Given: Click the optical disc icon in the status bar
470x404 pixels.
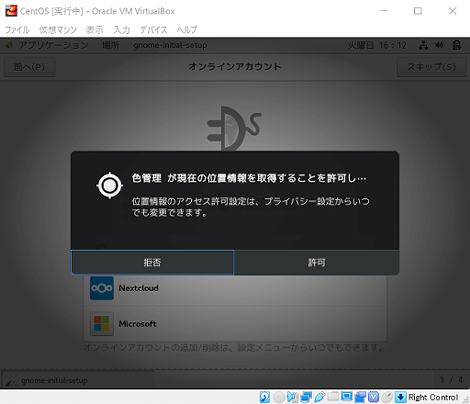Looking at the screenshot, I should tap(279, 397).
